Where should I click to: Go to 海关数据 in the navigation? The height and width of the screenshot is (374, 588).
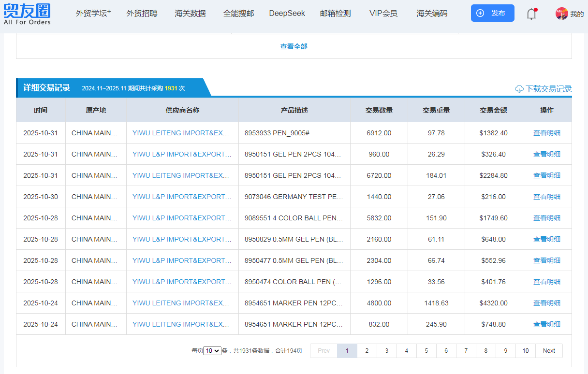click(190, 14)
